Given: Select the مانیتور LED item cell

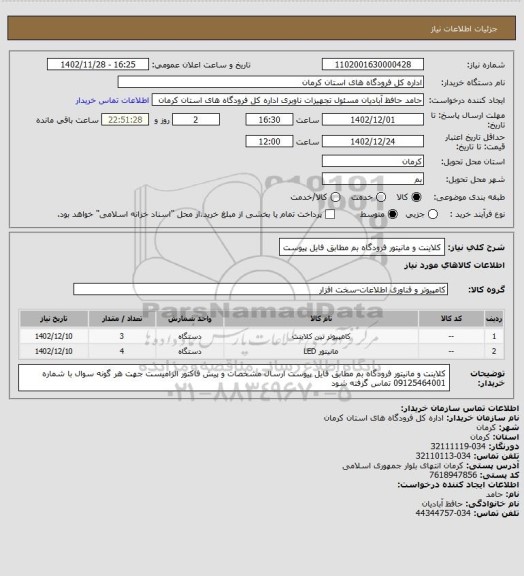Looking at the screenshot, I should point(321,351).
